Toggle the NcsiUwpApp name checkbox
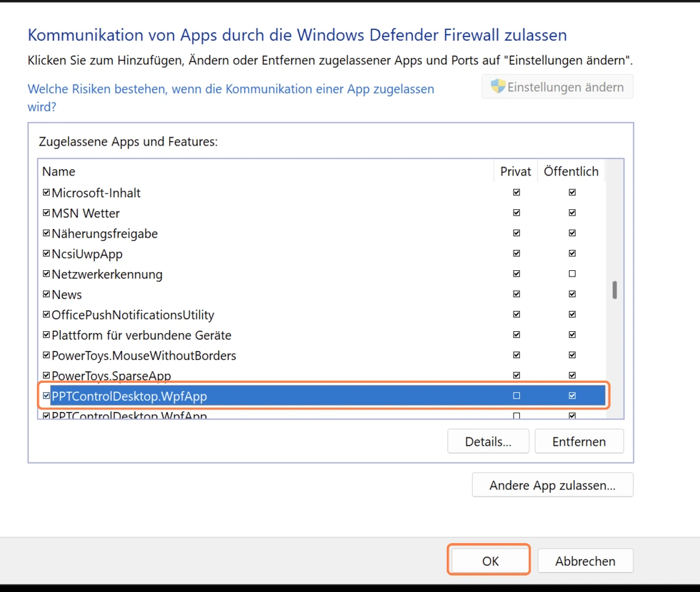The height and width of the screenshot is (592, 700). click(46, 253)
